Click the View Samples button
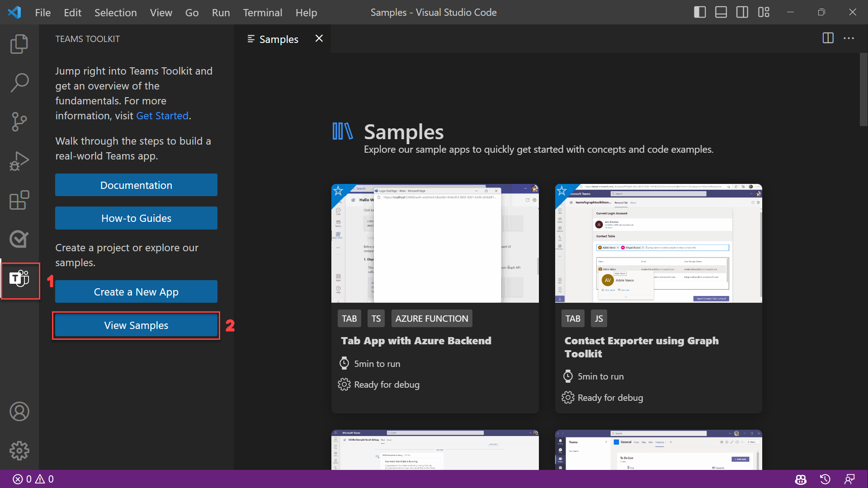Screen dimensions: 868x488 [136, 325]
